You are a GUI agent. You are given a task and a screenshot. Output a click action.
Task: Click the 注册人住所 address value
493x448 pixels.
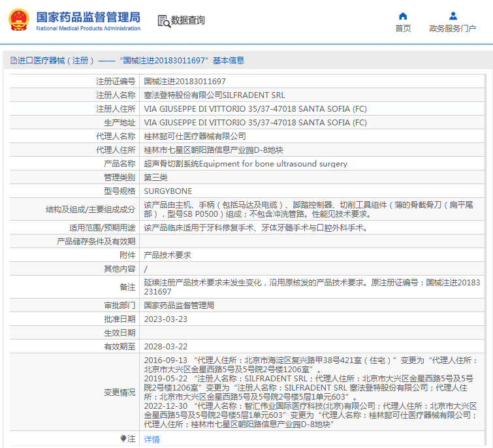pos(255,109)
